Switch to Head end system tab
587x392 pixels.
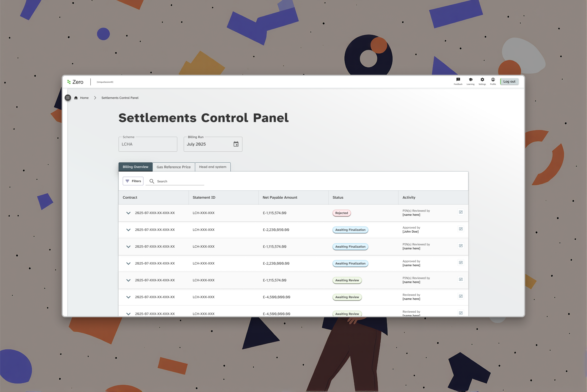[212, 167]
